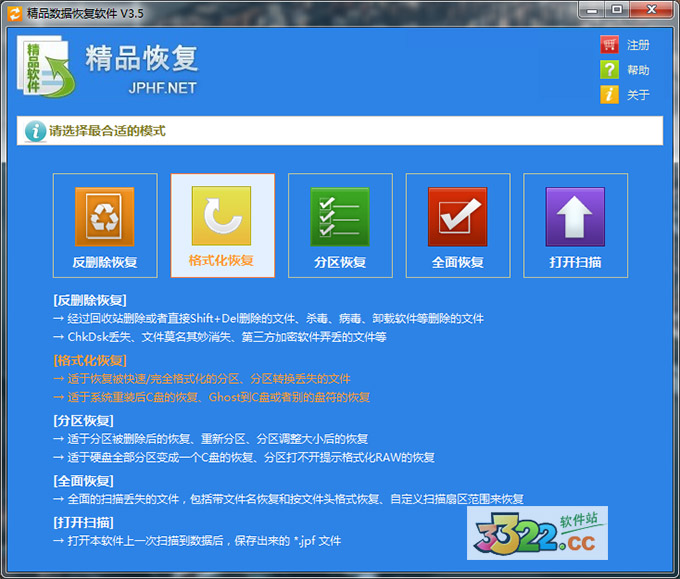Screen dimensions: 680x579
Task: Select the green checklist partition recovery icon
Action: point(340,216)
